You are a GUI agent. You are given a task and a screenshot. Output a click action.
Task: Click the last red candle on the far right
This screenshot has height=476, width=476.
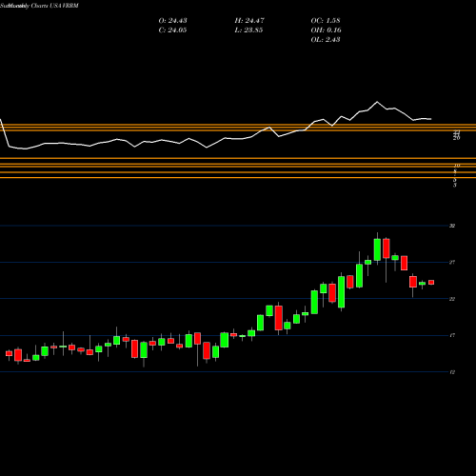431,282
